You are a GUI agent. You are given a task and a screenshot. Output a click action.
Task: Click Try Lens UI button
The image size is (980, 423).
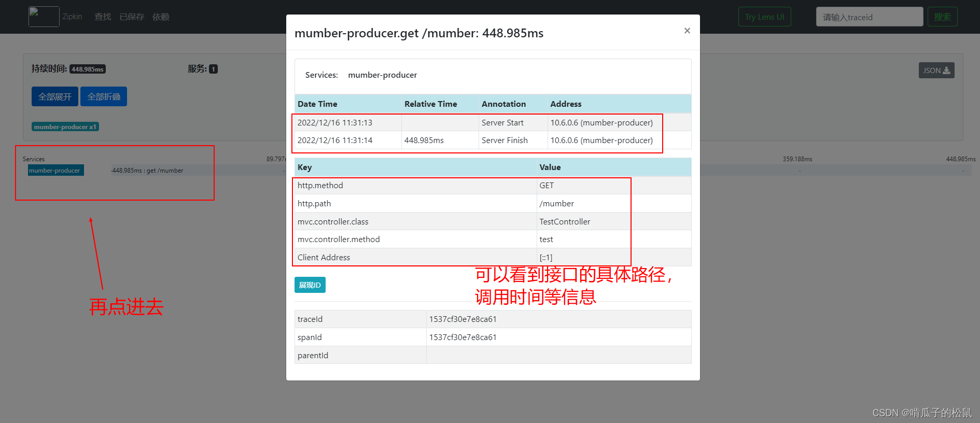tap(765, 17)
